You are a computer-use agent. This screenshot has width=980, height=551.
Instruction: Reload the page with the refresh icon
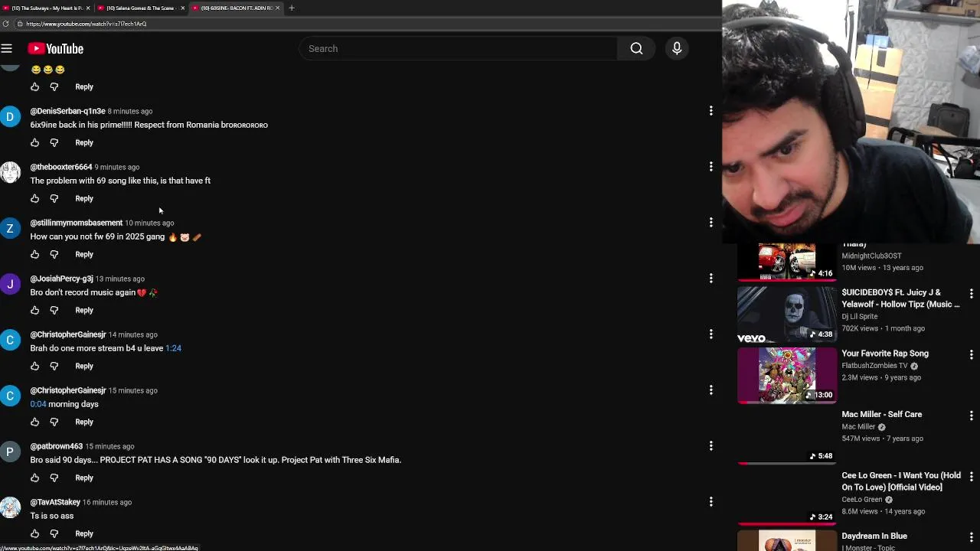coord(5,24)
